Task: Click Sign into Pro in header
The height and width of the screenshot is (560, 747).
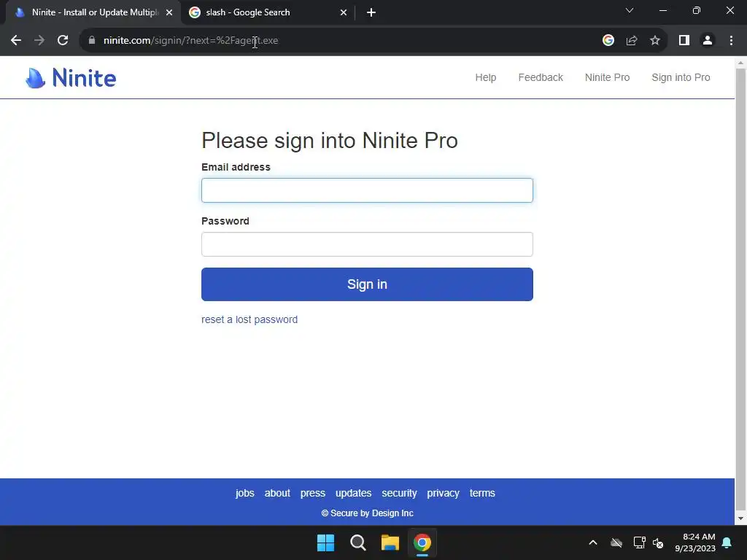Action: click(x=681, y=77)
